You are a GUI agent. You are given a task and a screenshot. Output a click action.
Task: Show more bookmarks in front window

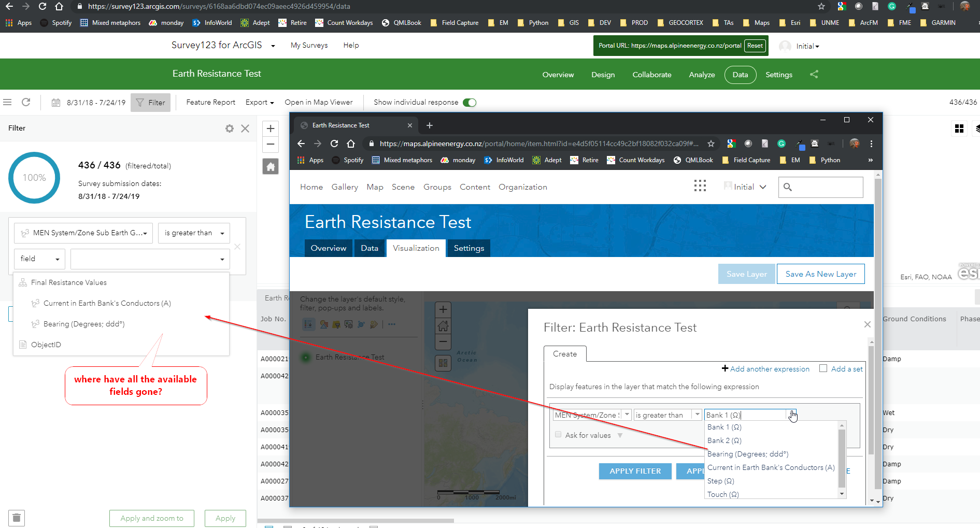[871, 160]
